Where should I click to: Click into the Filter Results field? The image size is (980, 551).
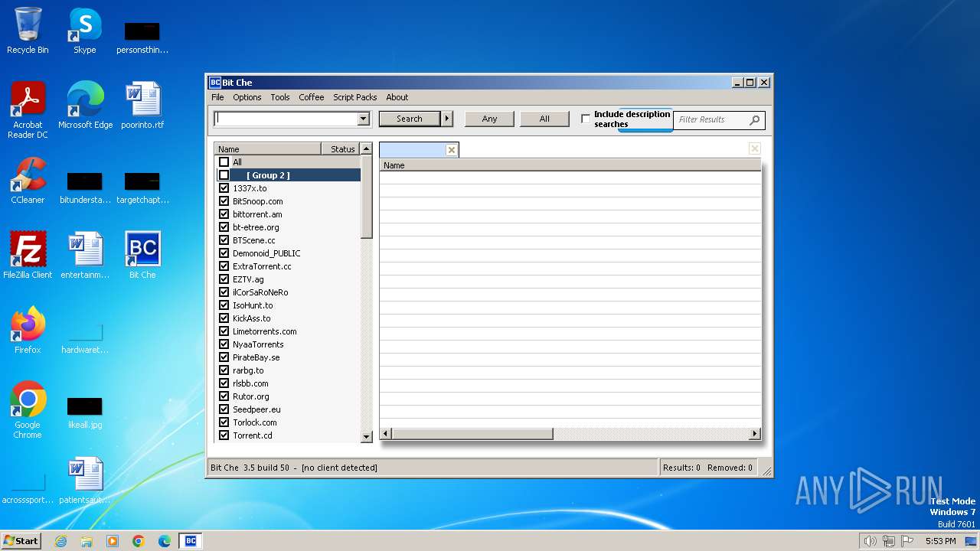pos(712,119)
